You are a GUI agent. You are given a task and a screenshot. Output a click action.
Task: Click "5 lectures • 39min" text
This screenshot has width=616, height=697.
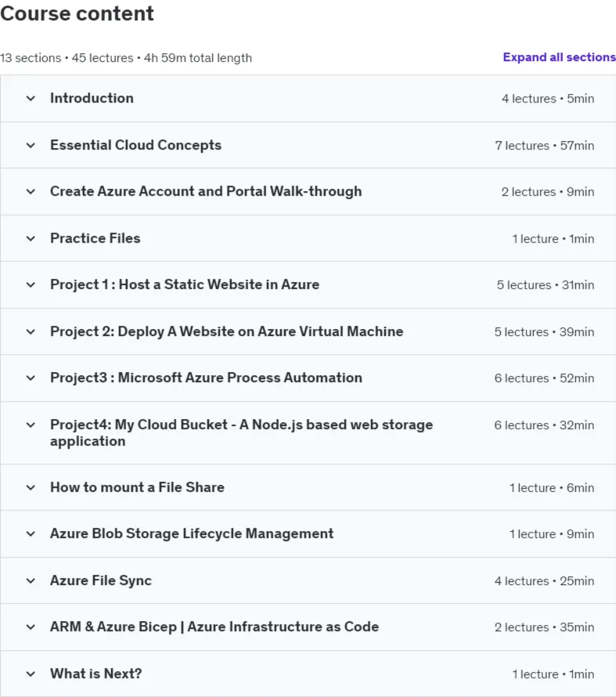pos(545,332)
